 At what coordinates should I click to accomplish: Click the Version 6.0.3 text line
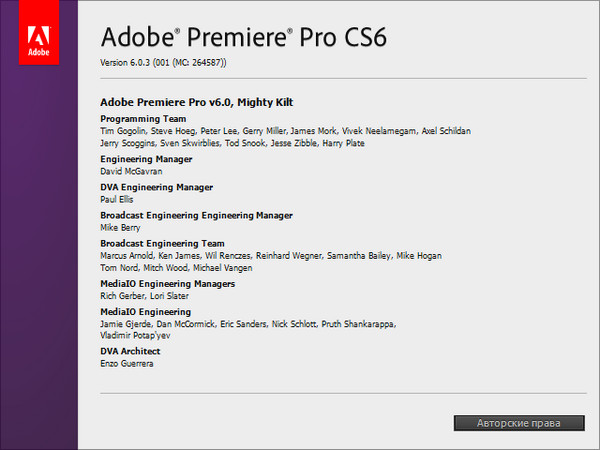tap(164, 63)
